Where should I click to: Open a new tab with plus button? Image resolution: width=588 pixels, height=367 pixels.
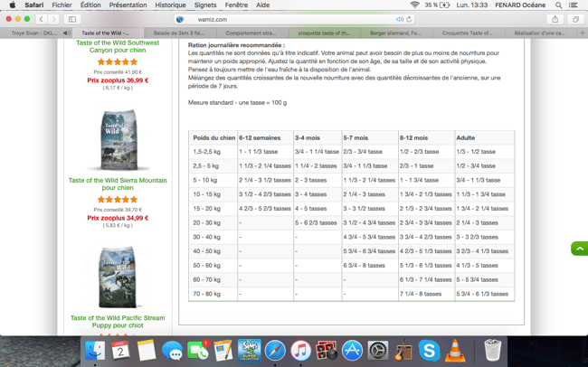pyautogui.click(x=583, y=33)
